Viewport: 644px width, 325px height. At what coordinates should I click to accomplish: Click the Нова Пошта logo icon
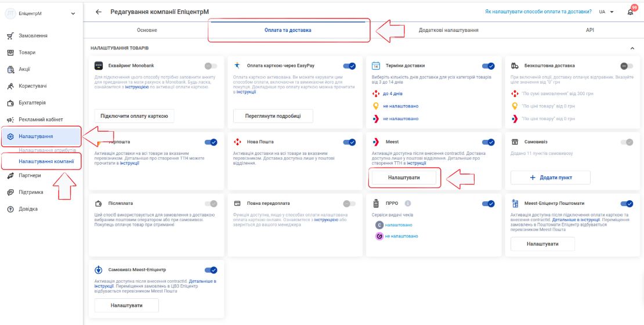click(x=237, y=142)
